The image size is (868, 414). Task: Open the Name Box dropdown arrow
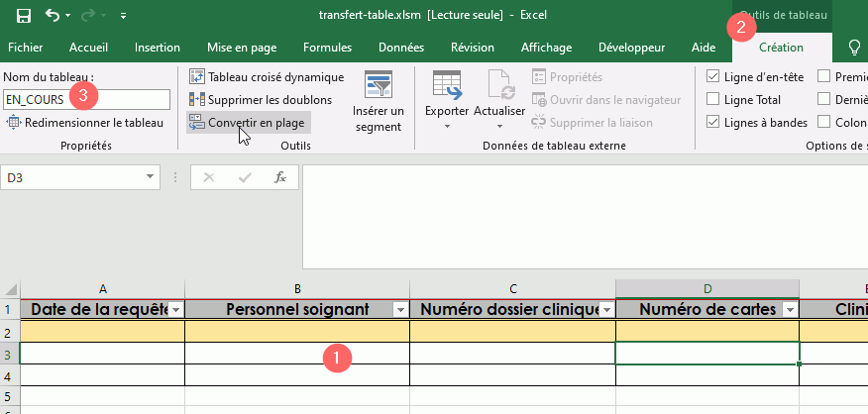[x=150, y=177]
